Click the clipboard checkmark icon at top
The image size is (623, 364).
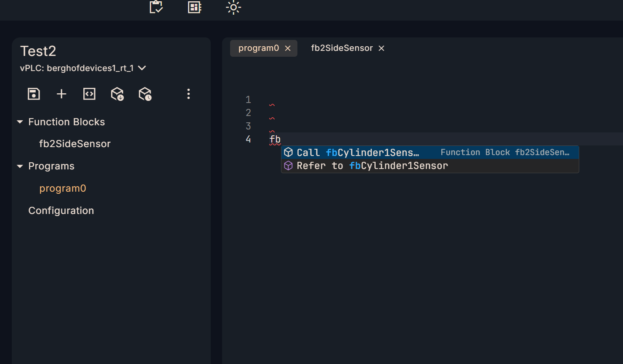point(156,7)
